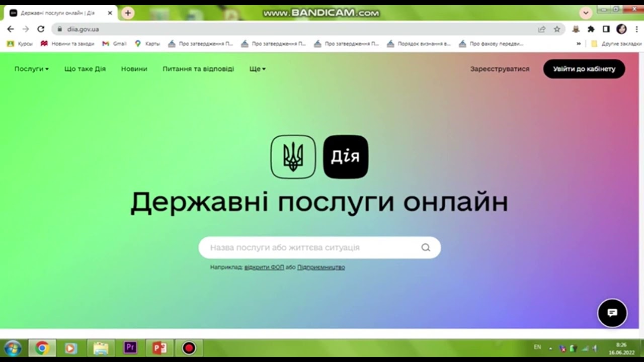Click the taskbar clock showing 8:26
Image resolution: width=644 pixels, height=362 pixels.
(621, 348)
